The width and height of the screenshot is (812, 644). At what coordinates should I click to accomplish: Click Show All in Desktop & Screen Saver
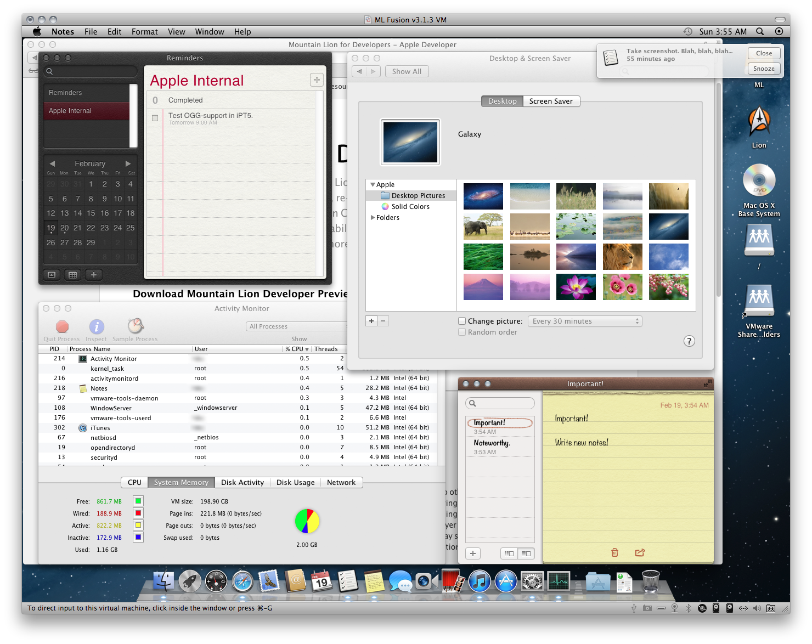407,71
